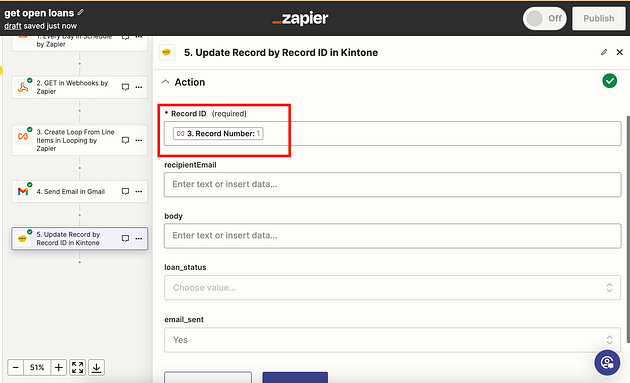Image resolution: width=630 pixels, height=383 pixels.
Task: Rename step with panel pencil icon
Action: (604, 52)
